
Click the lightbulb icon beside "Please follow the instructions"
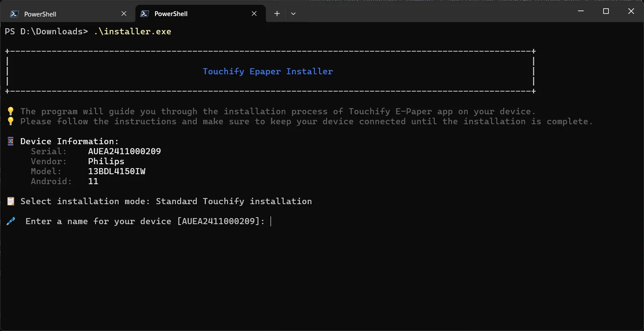pyautogui.click(x=10, y=122)
